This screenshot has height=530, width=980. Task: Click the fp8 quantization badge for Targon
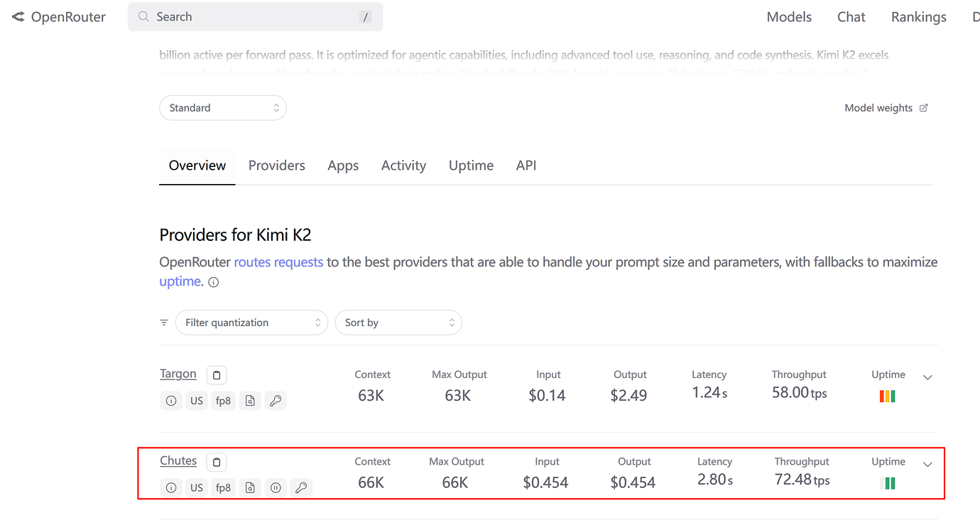coord(223,401)
